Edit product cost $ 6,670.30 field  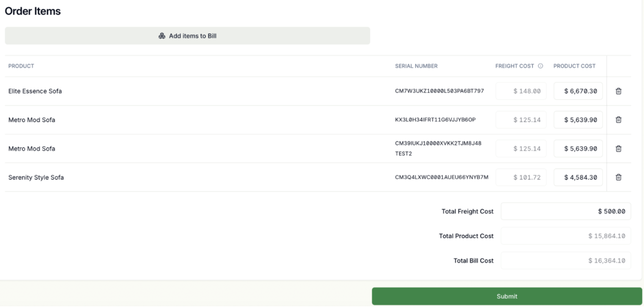[x=578, y=91]
